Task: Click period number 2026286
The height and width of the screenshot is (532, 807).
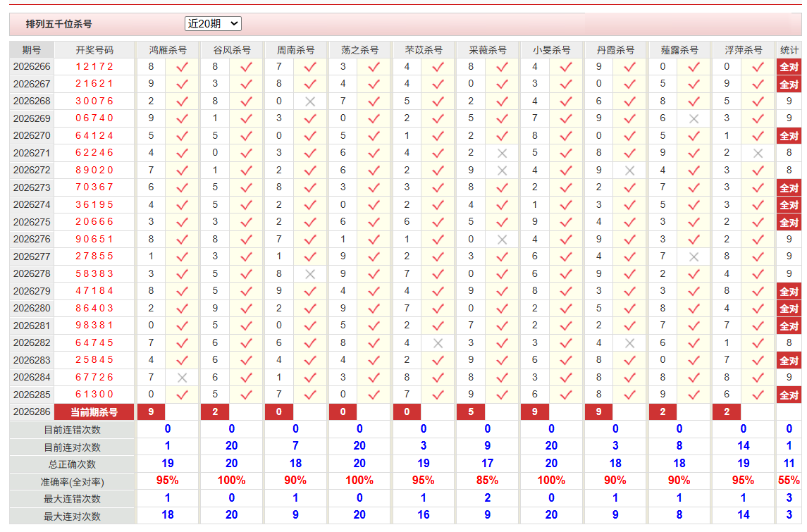Action: [32, 412]
